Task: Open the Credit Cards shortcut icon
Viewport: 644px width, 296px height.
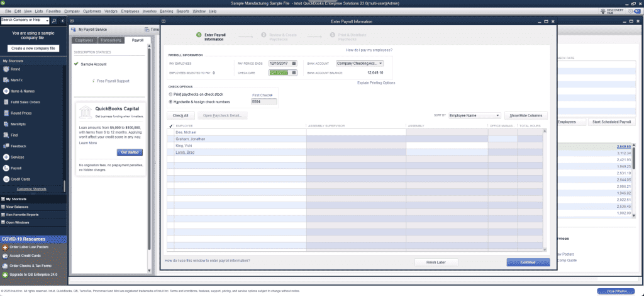Action: [6, 179]
